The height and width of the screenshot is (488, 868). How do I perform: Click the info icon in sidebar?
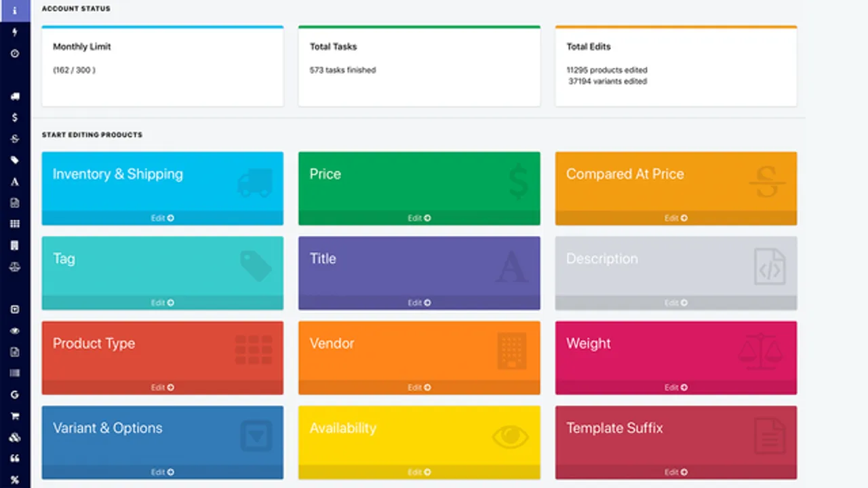(15, 10)
